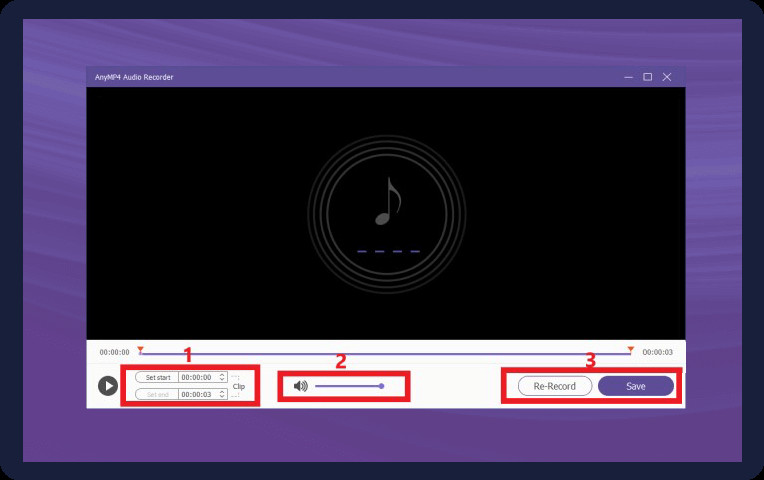Click the total duration 00:00:03 label beside the timeline
Image resolution: width=764 pixels, height=480 pixels.
click(x=657, y=352)
